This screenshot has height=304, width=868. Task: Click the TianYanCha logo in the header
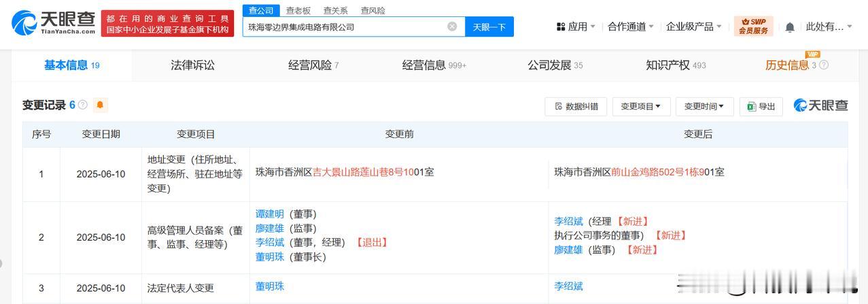point(53,23)
